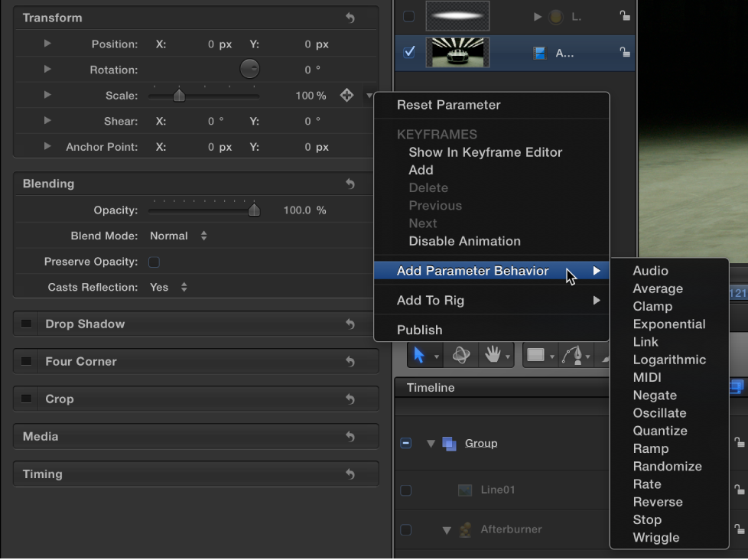The width and height of the screenshot is (748, 560).
Task: Click Reset Parameter in the menu
Action: 450,105
